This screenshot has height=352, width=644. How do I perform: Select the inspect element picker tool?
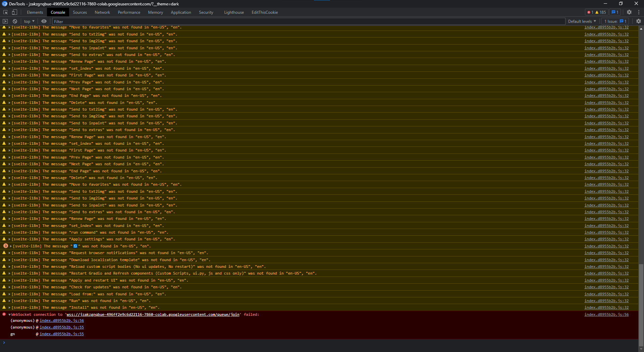point(5,12)
